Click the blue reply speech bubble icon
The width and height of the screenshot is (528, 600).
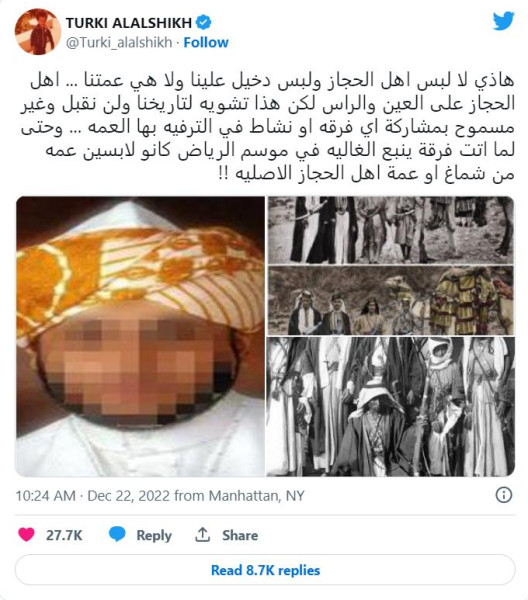117,534
